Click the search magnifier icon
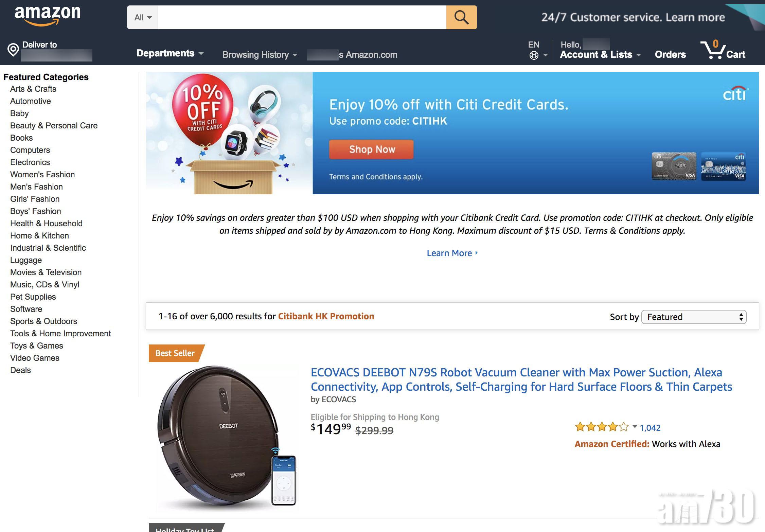Image resolution: width=765 pixels, height=532 pixels. 461,17
